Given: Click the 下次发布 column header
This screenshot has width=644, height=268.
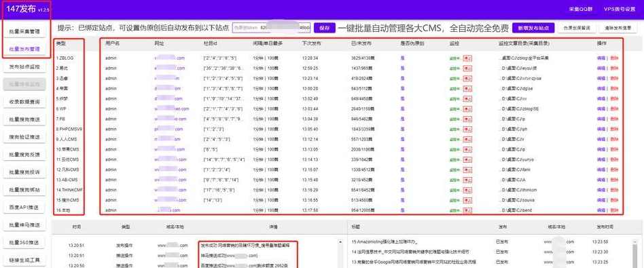Looking at the screenshot, I should coord(311,43).
